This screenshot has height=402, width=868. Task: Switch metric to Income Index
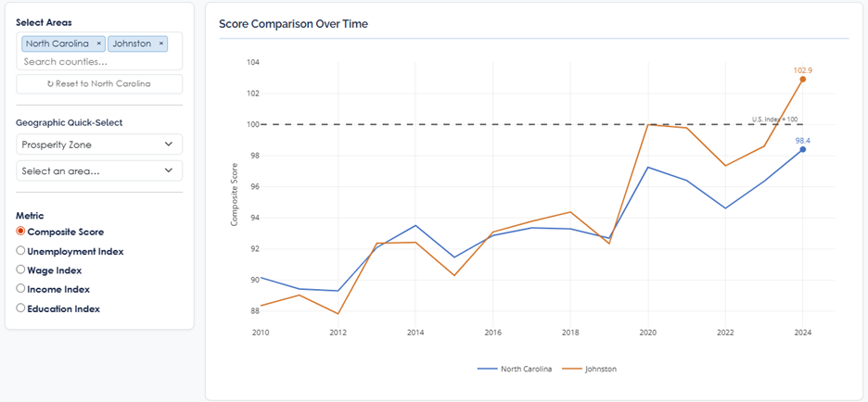[21, 289]
